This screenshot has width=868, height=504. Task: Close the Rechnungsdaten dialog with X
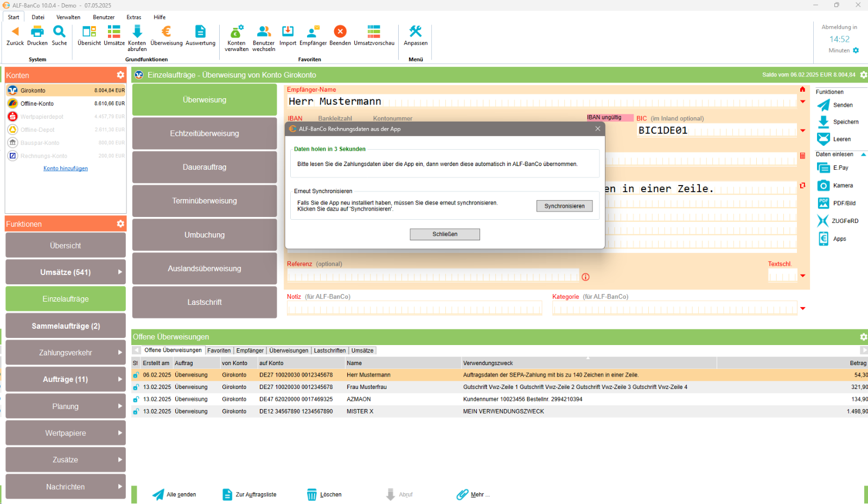tap(597, 129)
